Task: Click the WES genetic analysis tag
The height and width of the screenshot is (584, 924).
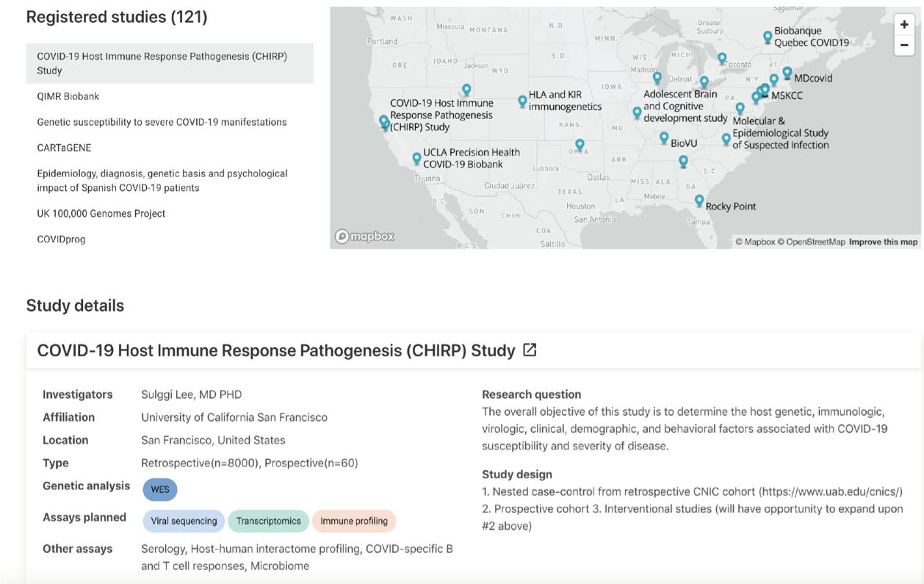Action: 160,489
